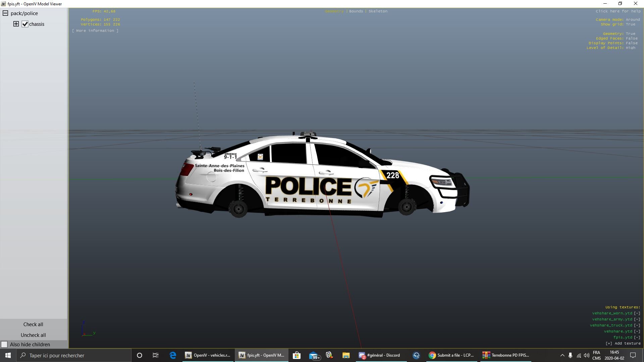644x362 pixels.
Task: Remove the fpis.ytd texture entry
Action: (x=637, y=337)
